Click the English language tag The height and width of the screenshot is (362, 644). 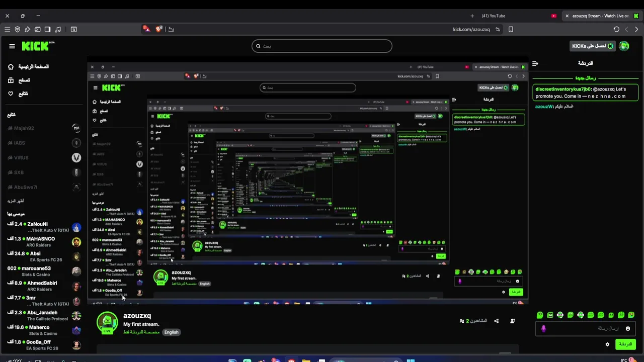(171, 332)
